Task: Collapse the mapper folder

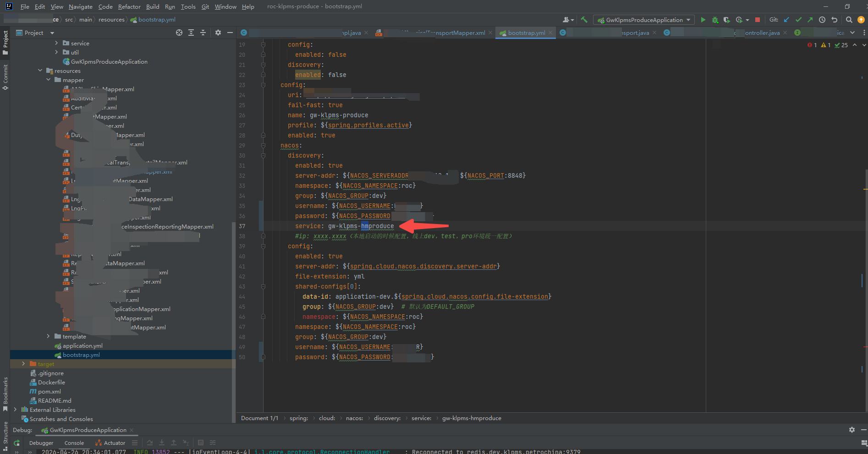Action: [48, 80]
